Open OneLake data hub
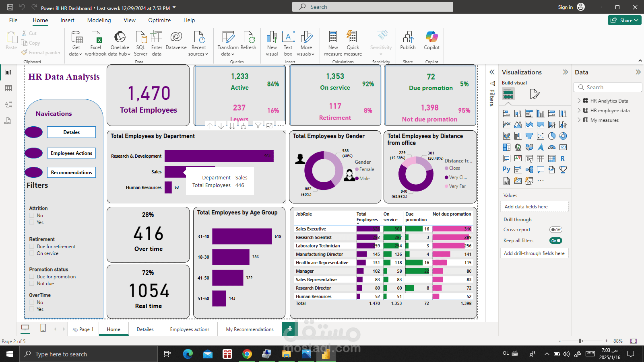Viewport: 644px width, 362px height. coord(120,43)
